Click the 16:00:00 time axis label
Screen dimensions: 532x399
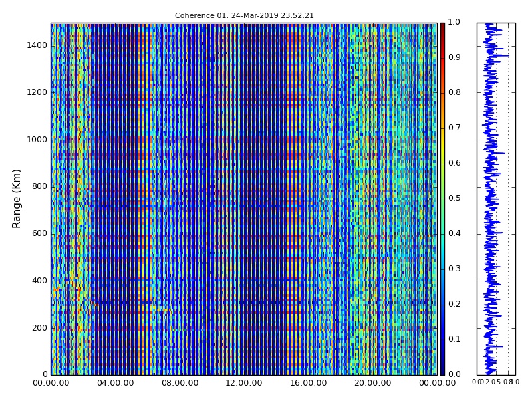coord(309,384)
